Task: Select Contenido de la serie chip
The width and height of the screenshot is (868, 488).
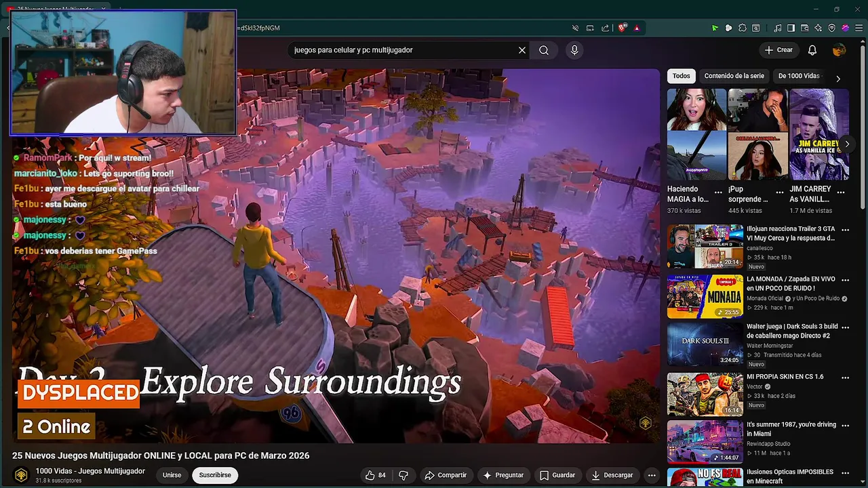Action: click(734, 76)
